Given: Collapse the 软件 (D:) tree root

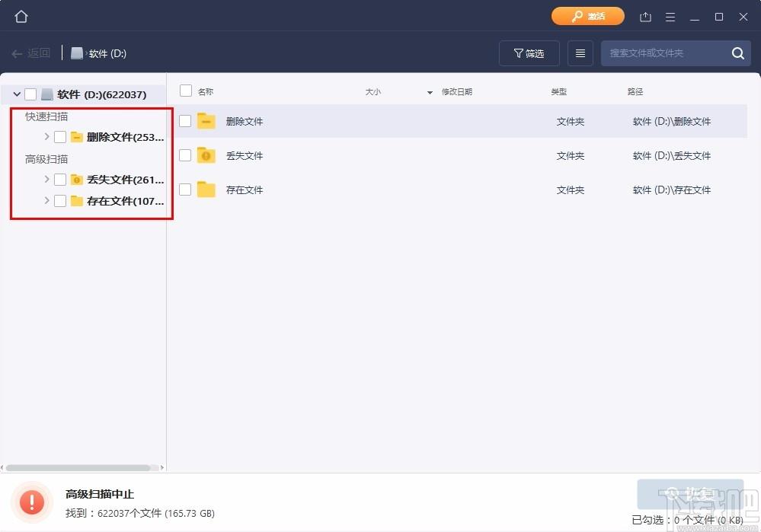Looking at the screenshot, I should coord(17,94).
